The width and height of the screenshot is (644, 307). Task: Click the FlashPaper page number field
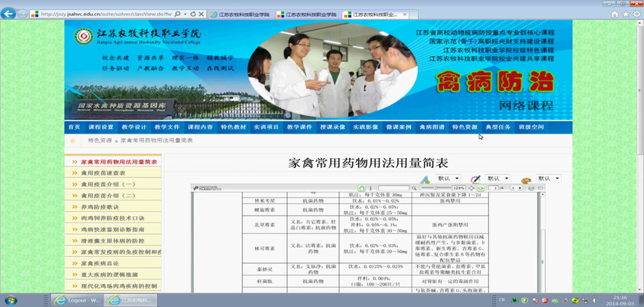pyautogui.click(x=494, y=188)
